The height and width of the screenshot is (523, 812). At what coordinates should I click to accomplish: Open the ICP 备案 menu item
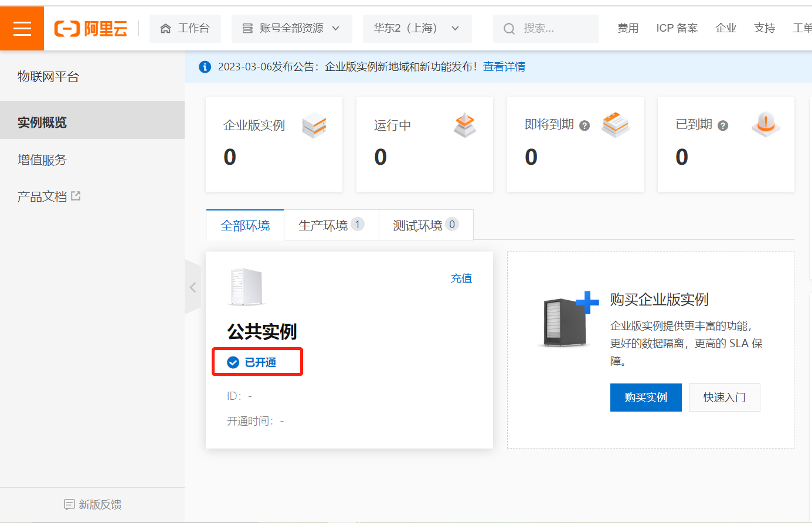coord(677,28)
